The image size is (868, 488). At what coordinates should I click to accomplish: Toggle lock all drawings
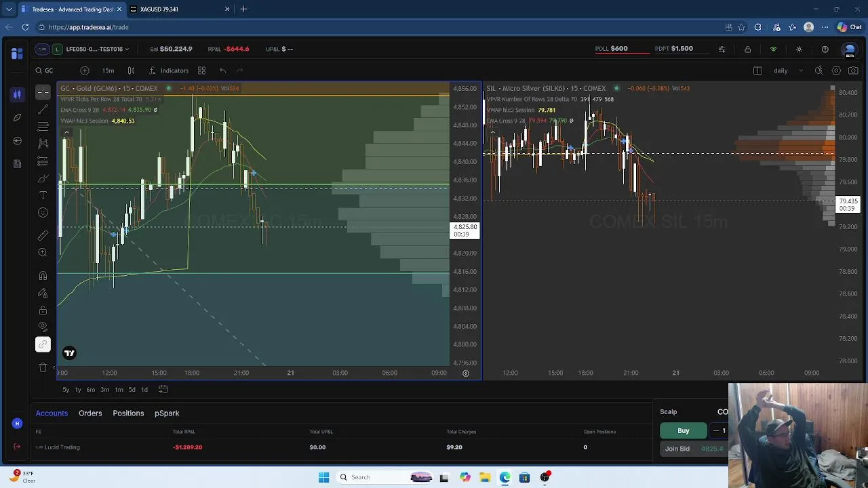pyautogui.click(x=43, y=310)
